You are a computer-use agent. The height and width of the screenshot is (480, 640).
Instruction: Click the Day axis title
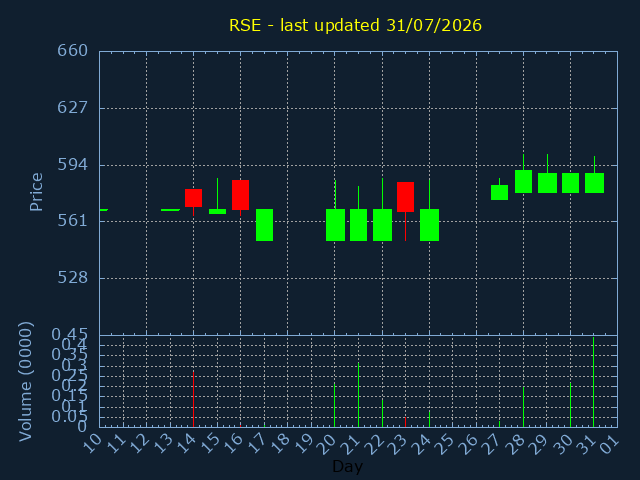coord(347,466)
